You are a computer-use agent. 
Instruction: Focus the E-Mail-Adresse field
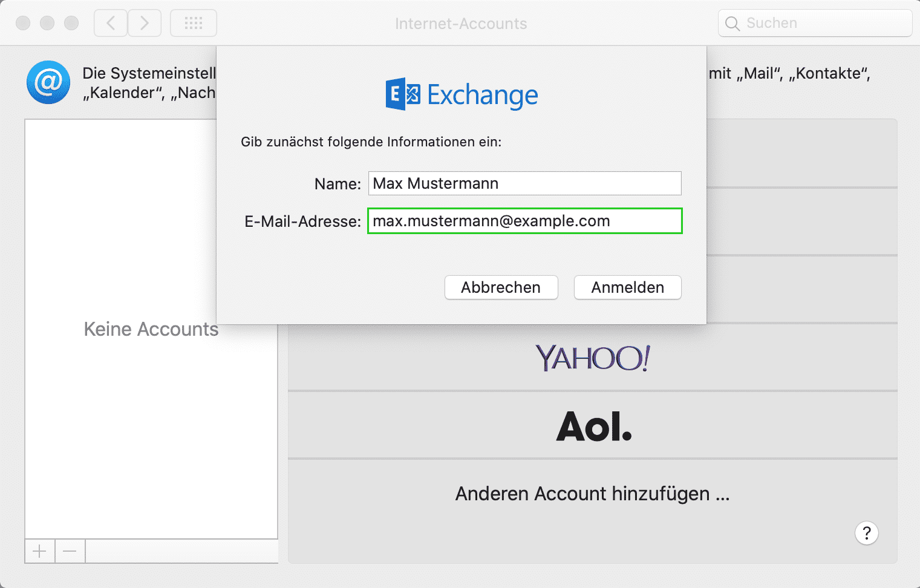(524, 220)
